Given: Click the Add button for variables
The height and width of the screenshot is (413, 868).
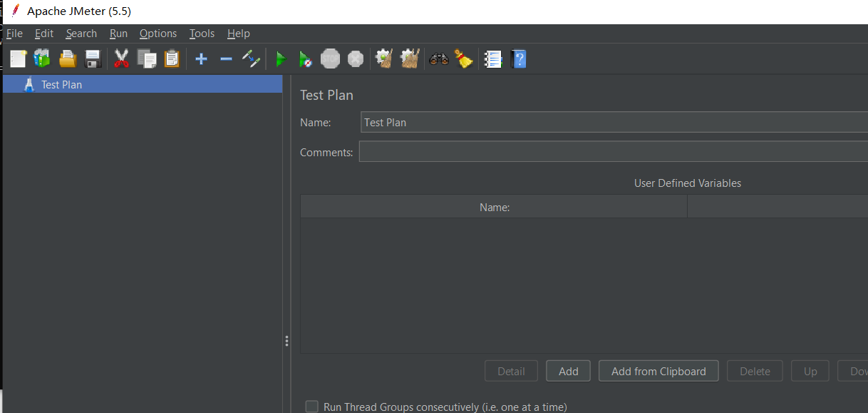Looking at the screenshot, I should (569, 371).
